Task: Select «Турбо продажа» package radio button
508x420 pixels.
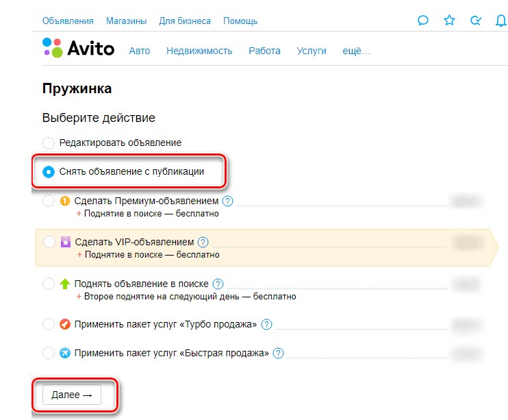Action: (49, 324)
